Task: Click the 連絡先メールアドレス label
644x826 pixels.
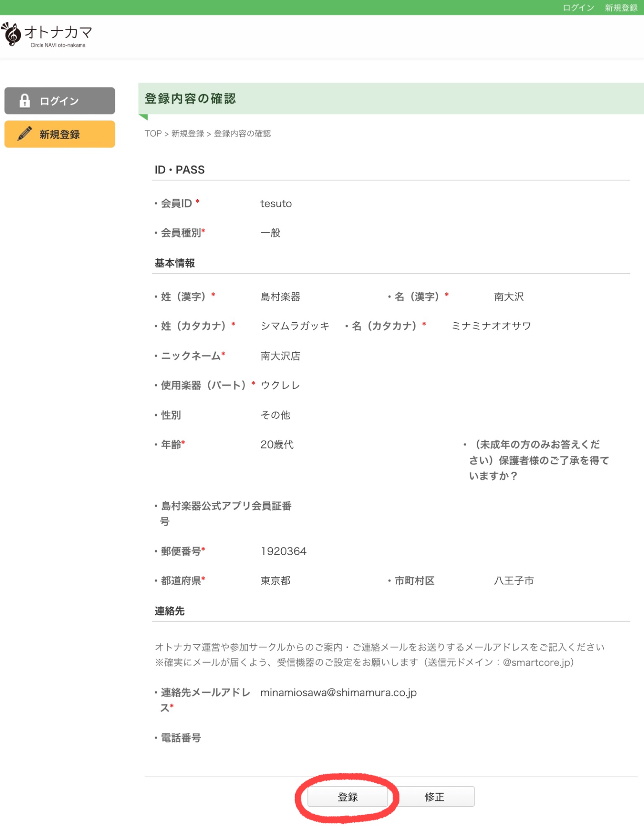Action: 205,700
